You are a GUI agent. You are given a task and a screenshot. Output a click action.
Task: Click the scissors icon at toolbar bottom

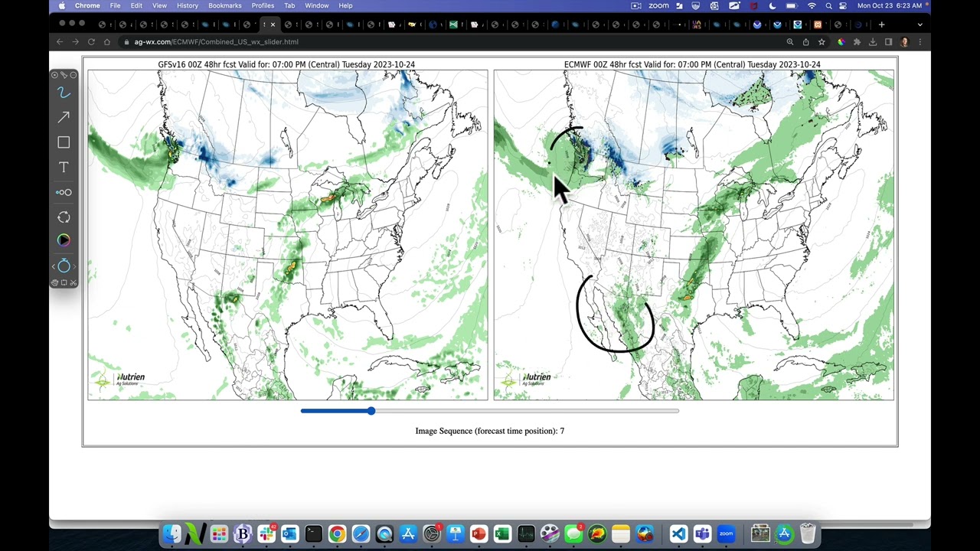[x=73, y=283]
